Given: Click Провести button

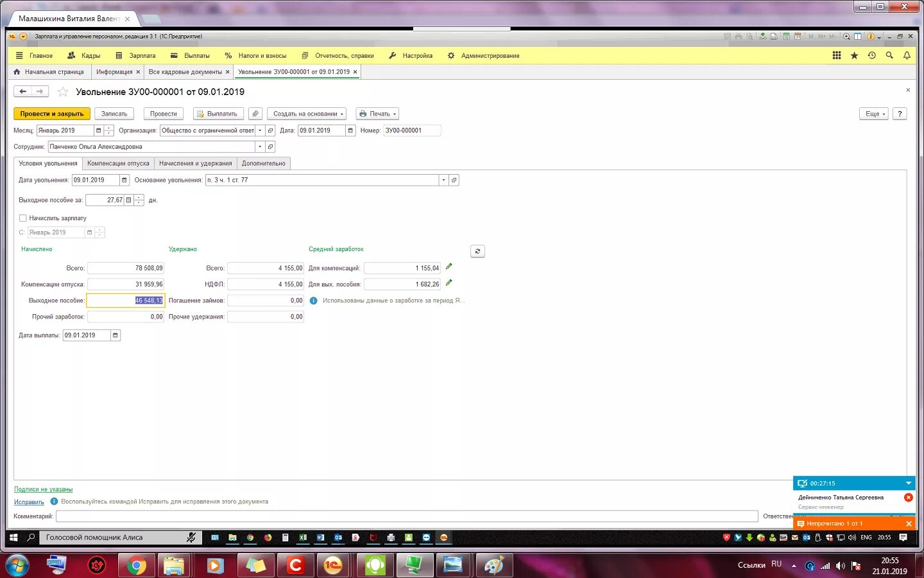Looking at the screenshot, I should [x=164, y=114].
